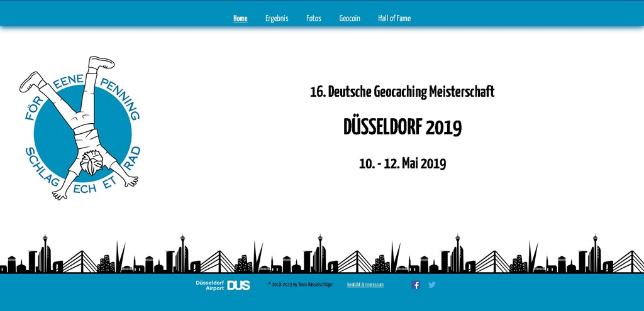The height and width of the screenshot is (311, 644).
Task: Click the 'DÜSSELDORF 2019' title
Action: tap(402, 128)
